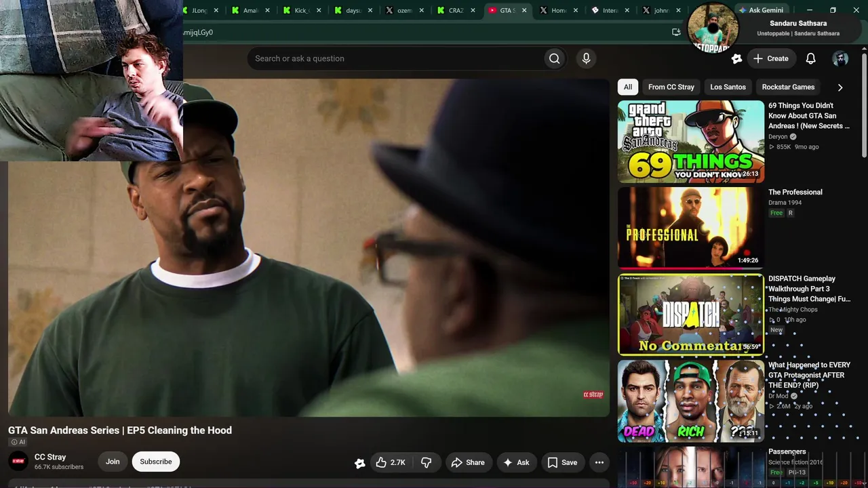The height and width of the screenshot is (488, 868).
Task: Click the search magnifier icon
Action: (554, 58)
